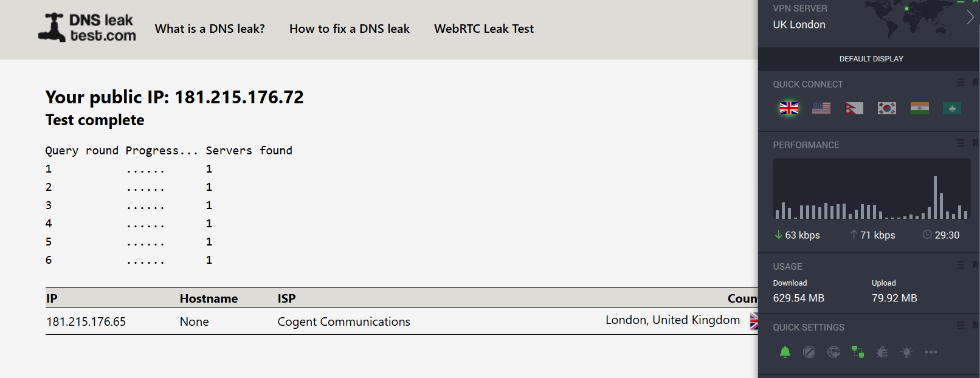Open VPN server list chevron arrow

[970, 18]
